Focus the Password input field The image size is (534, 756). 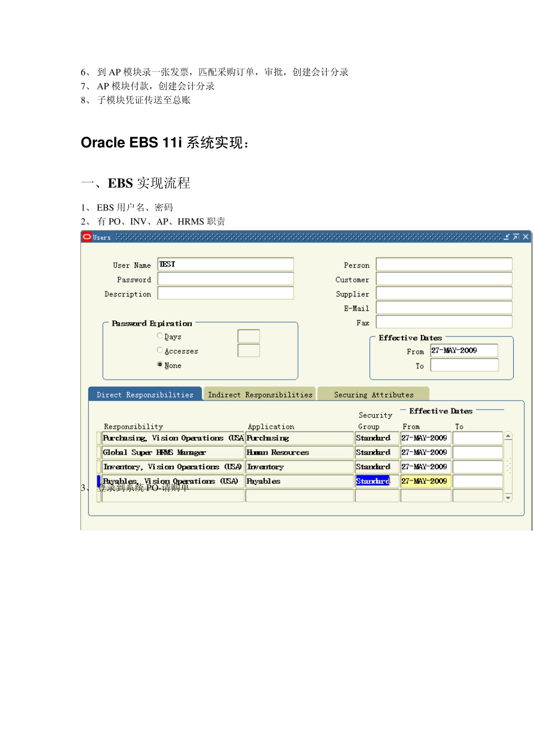(x=225, y=279)
